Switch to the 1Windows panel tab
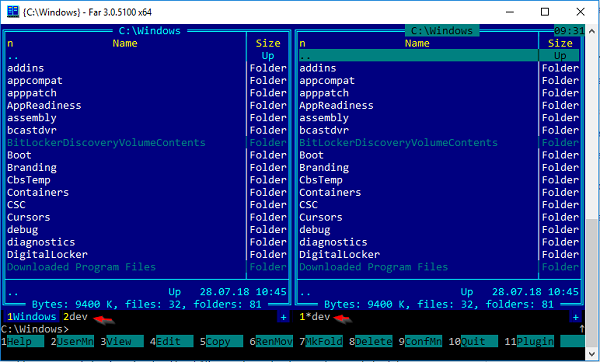This screenshot has height=362, width=600. tap(32, 317)
